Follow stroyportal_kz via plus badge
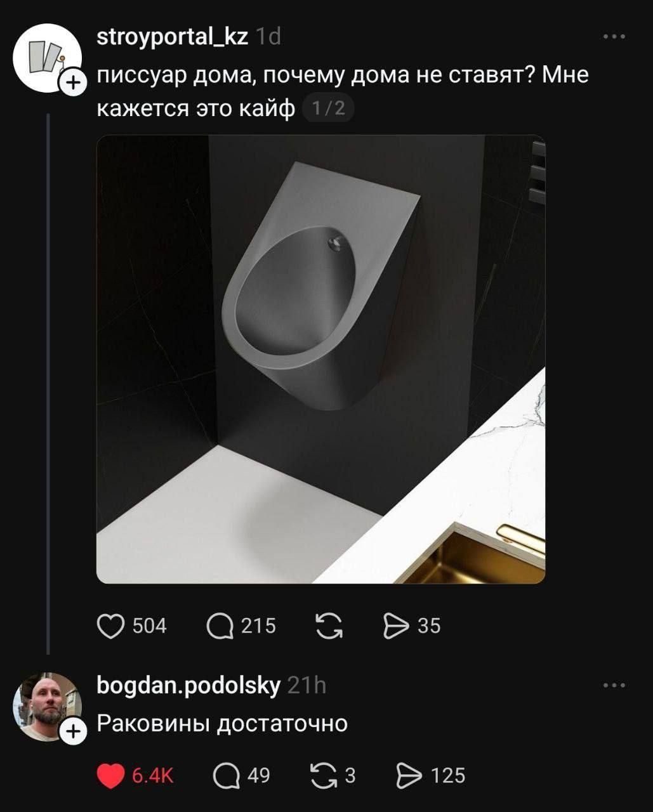 (x=72, y=82)
